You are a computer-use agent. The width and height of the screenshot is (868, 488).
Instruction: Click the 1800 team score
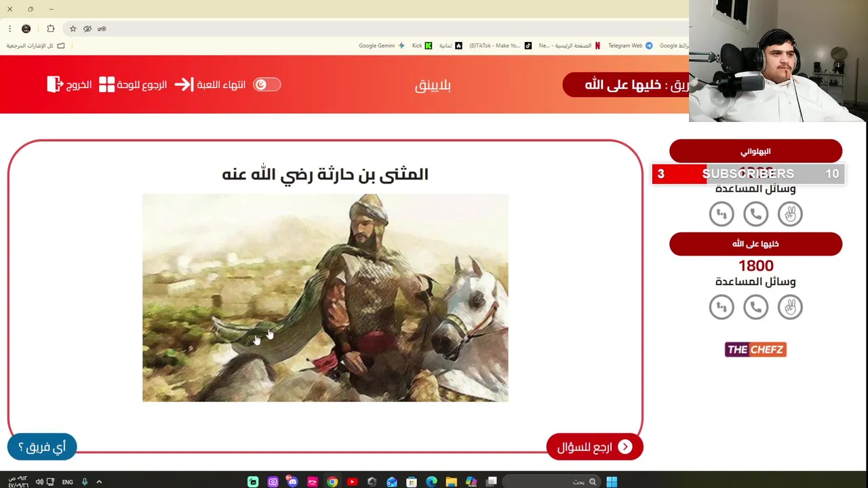click(755, 266)
